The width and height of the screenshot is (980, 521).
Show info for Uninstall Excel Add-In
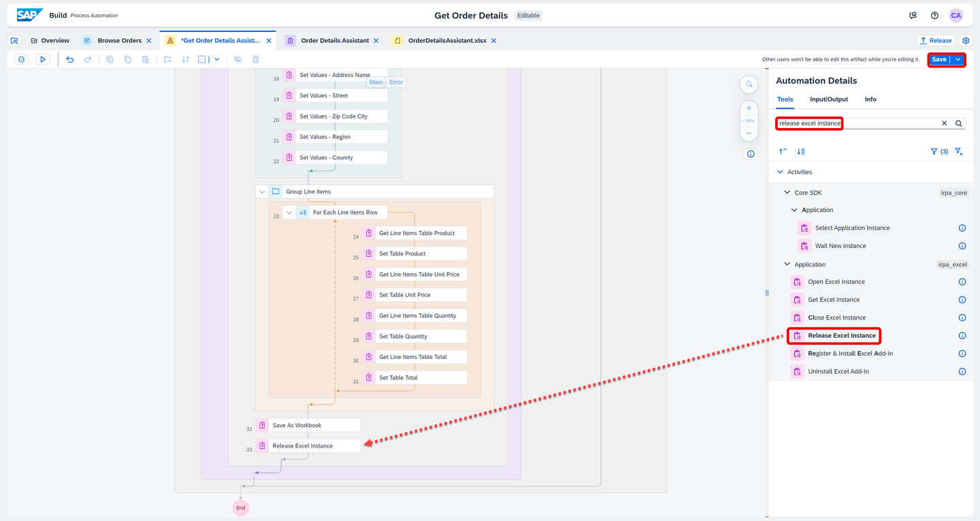click(962, 372)
